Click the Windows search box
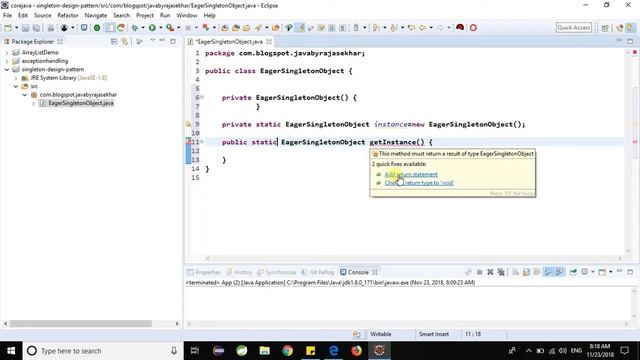This screenshot has width=640, height=360. [103, 351]
